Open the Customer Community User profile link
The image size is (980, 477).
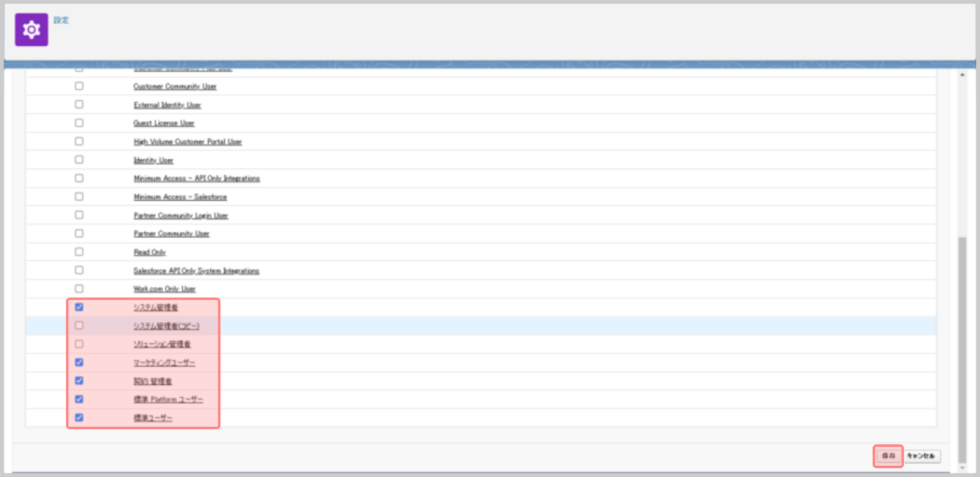click(x=175, y=87)
